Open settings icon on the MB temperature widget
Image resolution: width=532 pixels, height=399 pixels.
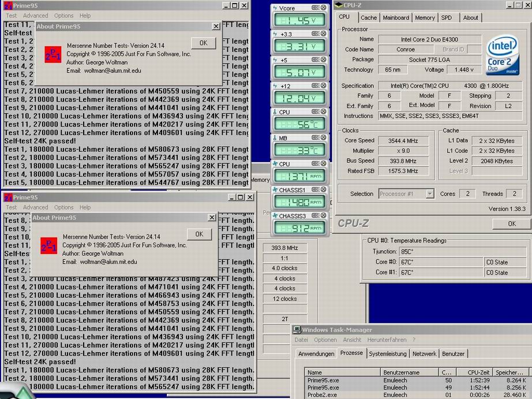(315, 137)
